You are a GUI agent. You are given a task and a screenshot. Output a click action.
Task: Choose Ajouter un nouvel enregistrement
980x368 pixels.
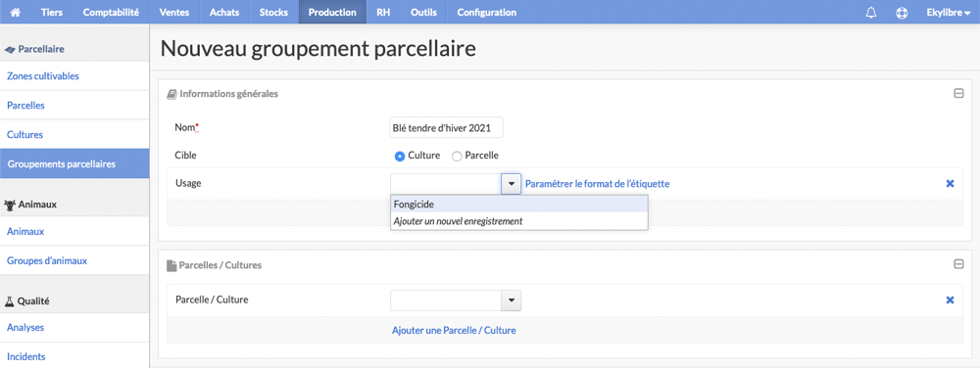pos(518,221)
